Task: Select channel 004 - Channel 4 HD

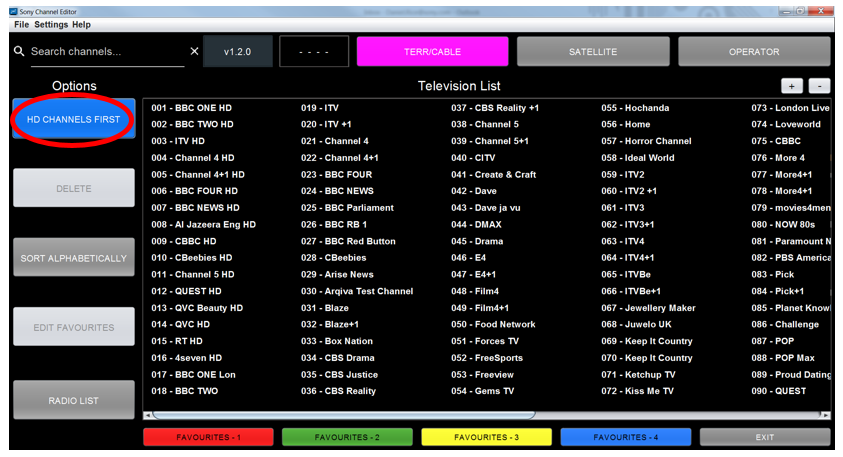Action: coord(192,158)
